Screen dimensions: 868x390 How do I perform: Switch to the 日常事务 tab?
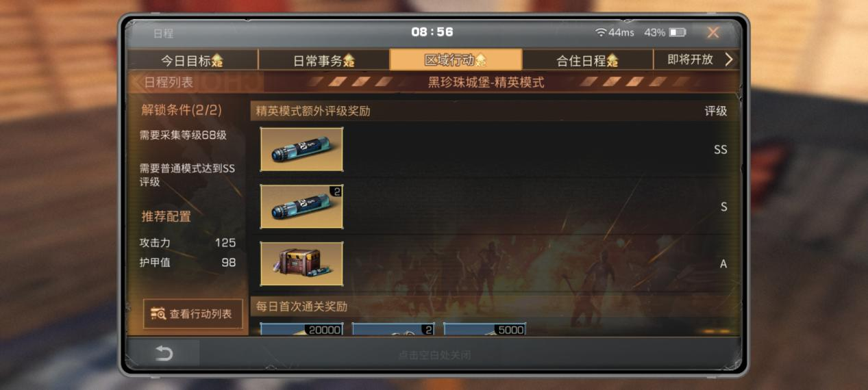pos(324,60)
